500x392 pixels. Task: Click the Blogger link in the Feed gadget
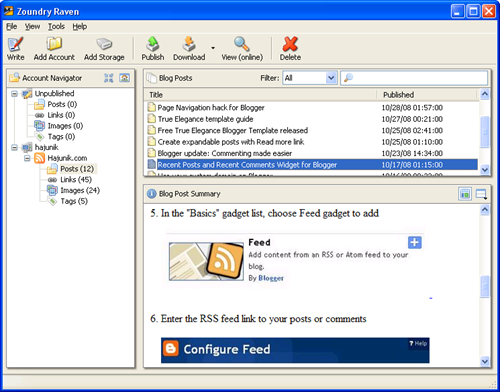pos(271,278)
